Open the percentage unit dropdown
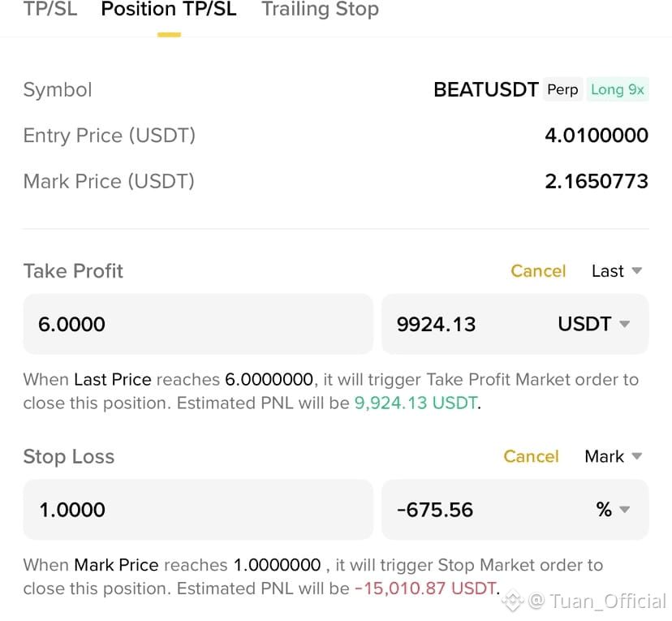The image size is (672, 621). 610,510
